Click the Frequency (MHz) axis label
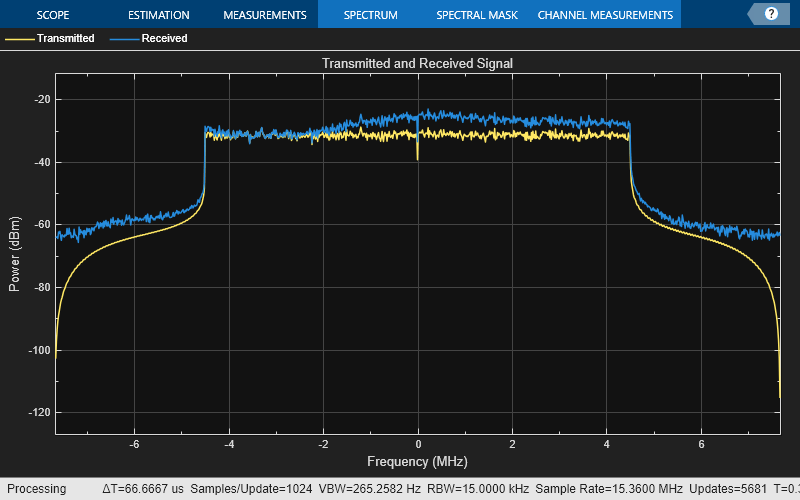Image resolution: width=800 pixels, height=500 pixels. (x=417, y=461)
